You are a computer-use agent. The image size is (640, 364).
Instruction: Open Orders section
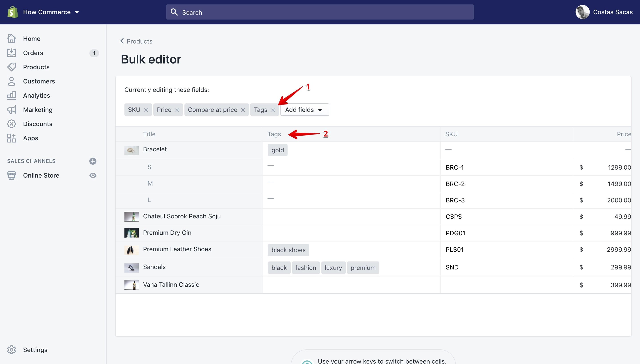pos(33,53)
